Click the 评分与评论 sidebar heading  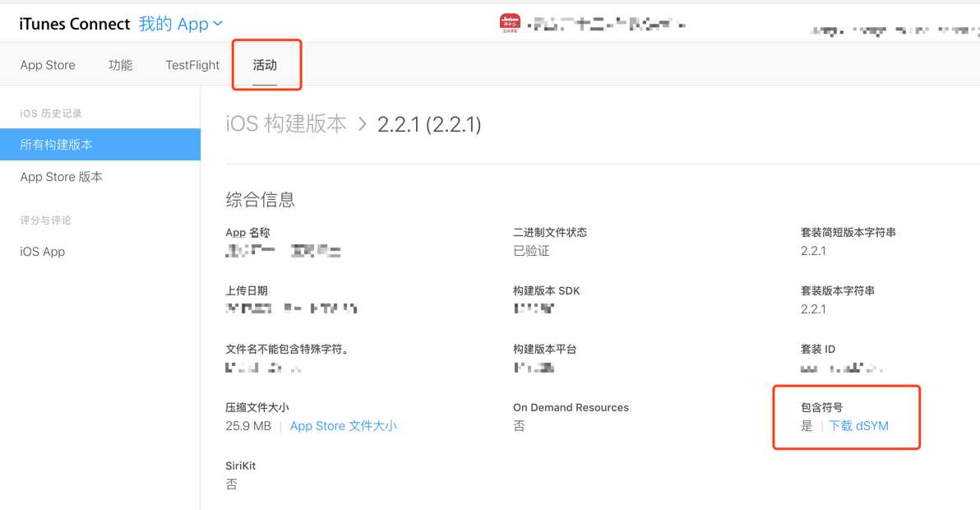[x=45, y=220]
